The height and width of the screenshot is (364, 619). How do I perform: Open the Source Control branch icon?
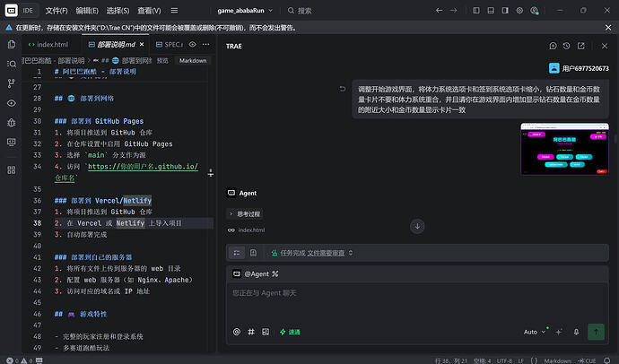[12, 83]
